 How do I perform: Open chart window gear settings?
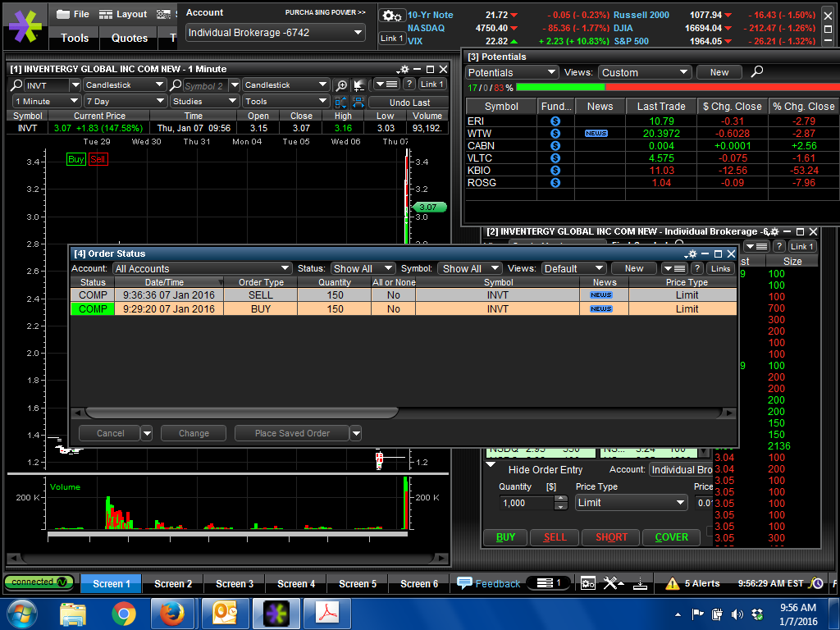(404, 69)
